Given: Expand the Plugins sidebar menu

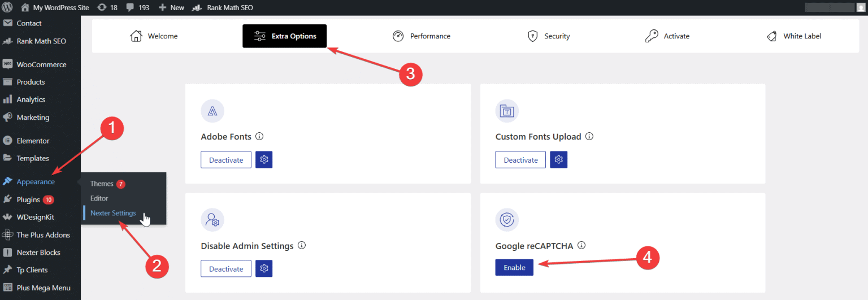Looking at the screenshot, I should click(x=28, y=199).
